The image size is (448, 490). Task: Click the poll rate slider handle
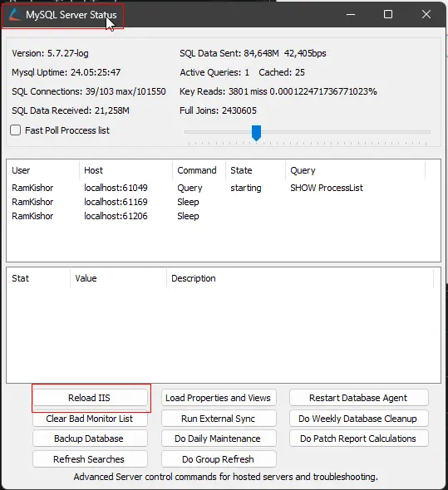(256, 133)
